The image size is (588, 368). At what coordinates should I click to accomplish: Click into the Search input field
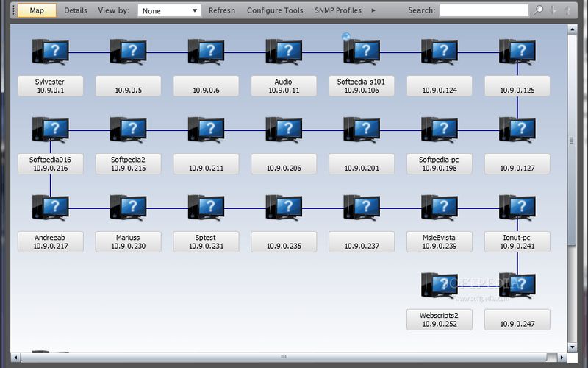484,10
